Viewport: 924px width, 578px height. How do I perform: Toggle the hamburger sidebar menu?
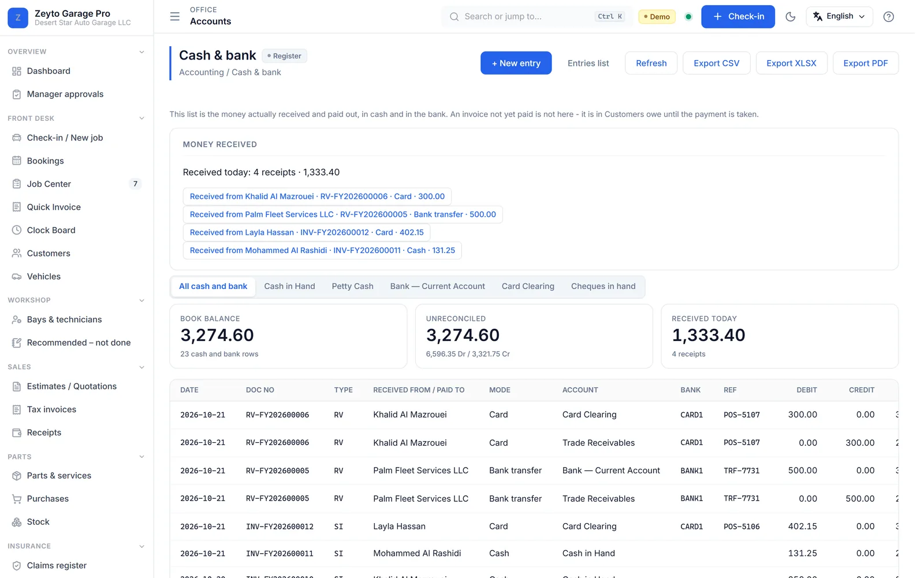point(174,16)
